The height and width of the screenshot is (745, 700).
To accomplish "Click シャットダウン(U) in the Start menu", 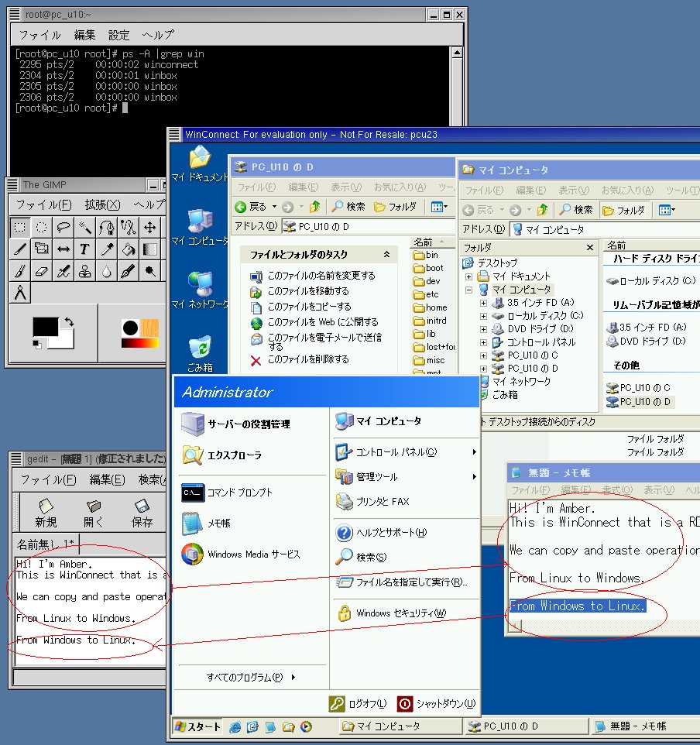I will tap(436, 704).
